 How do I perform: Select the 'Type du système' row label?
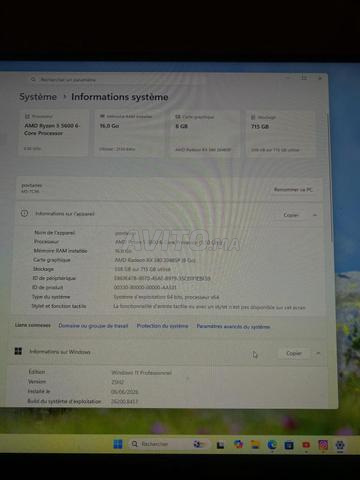point(51,297)
